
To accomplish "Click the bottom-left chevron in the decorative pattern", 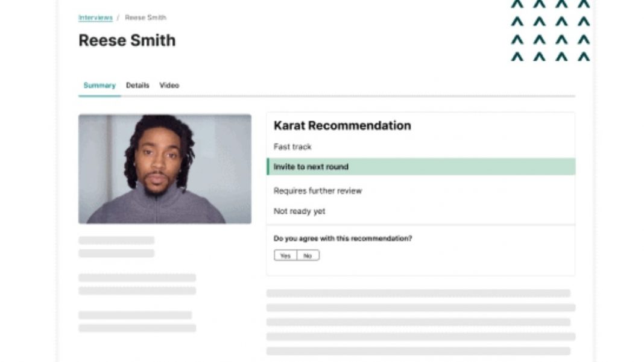I will pos(517,57).
